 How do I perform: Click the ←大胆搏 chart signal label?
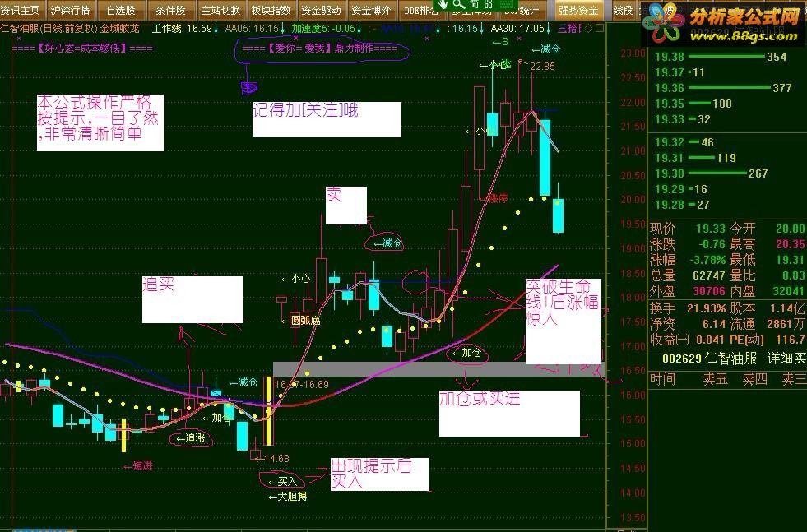(x=288, y=497)
